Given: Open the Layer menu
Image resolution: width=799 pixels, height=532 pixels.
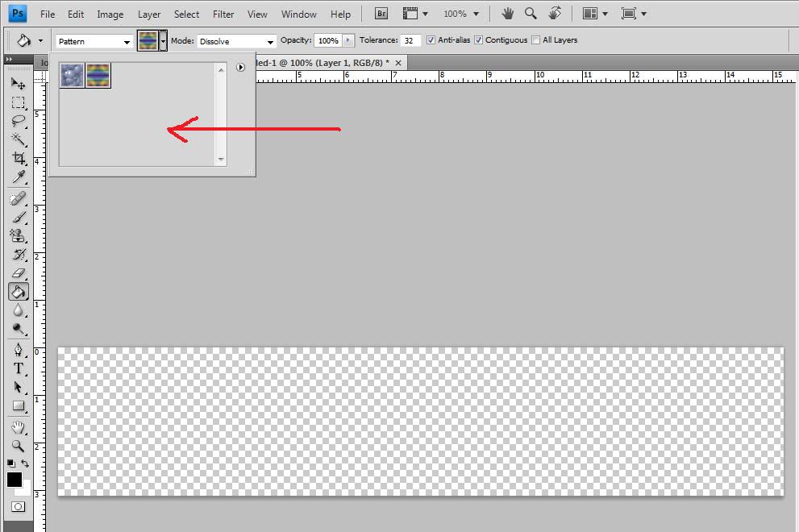Looking at the screenshot, I should (x=149, y=15).
